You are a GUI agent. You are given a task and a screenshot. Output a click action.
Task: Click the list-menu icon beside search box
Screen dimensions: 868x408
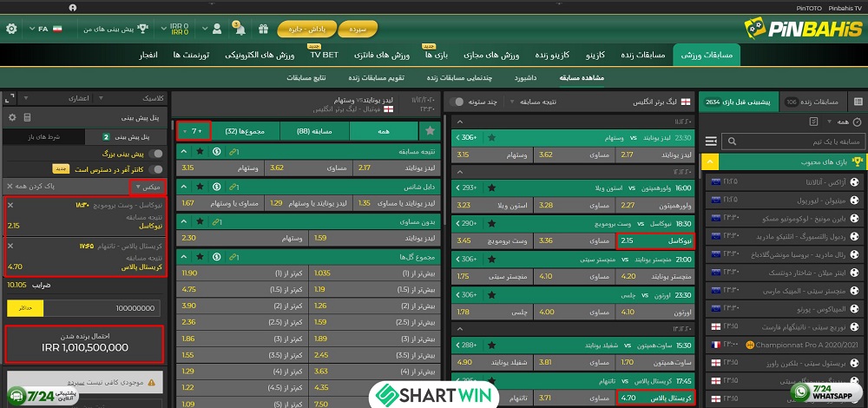pyautogui.click(x=711, y=141)
